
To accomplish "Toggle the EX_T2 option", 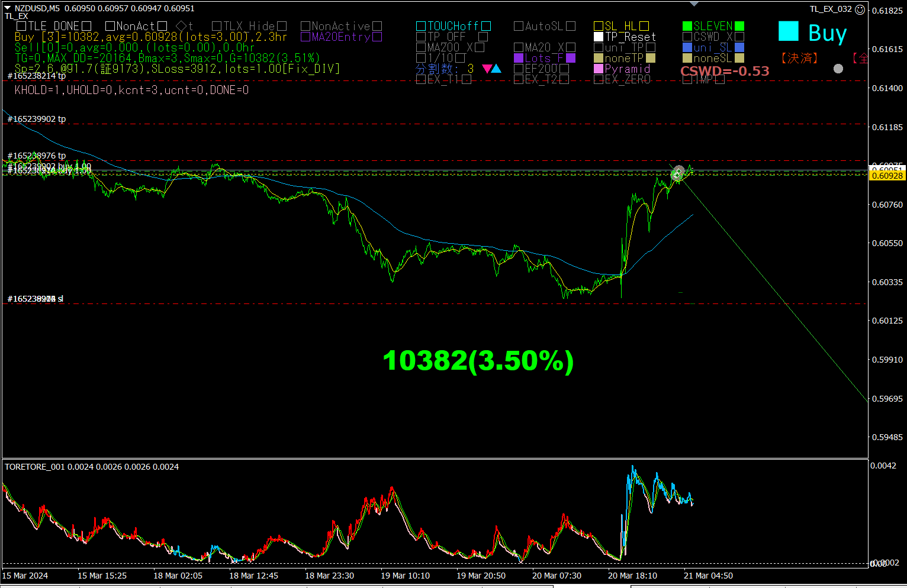I will click(x=541, y=79).
